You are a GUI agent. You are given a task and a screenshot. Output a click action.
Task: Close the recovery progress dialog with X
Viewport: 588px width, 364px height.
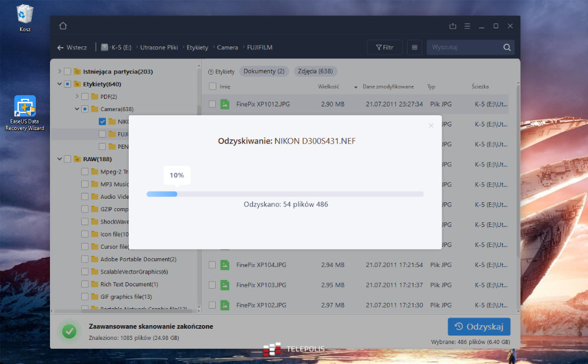click(431, 125)
